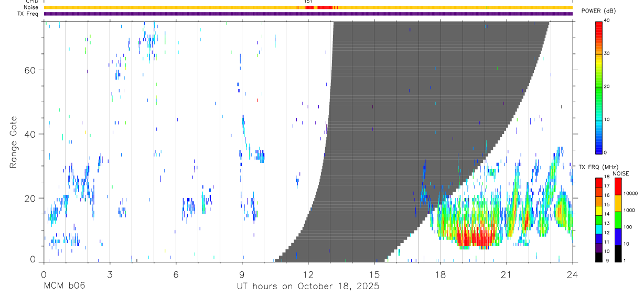Click the 40 tick on POWER scale
The image size is (644, 297).
coord(608,21)
